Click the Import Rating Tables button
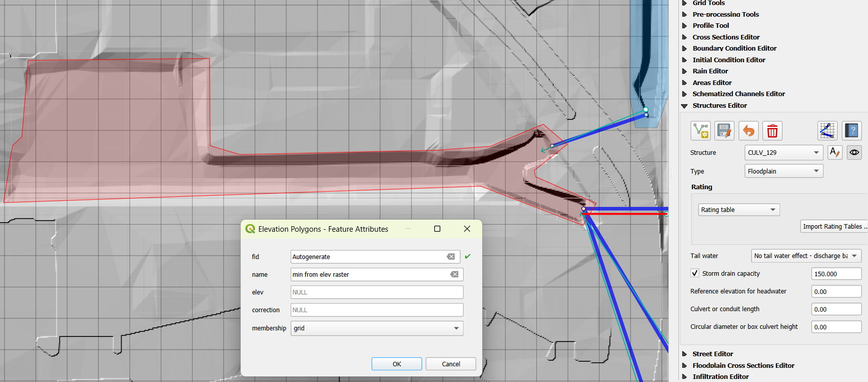 (x=834, y=227)
